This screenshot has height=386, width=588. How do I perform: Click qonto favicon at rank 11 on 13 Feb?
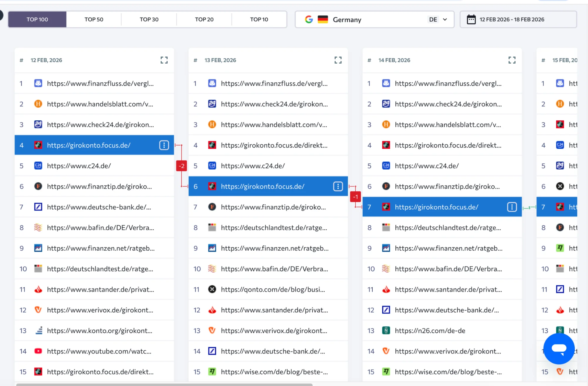[x=212, y=289]
